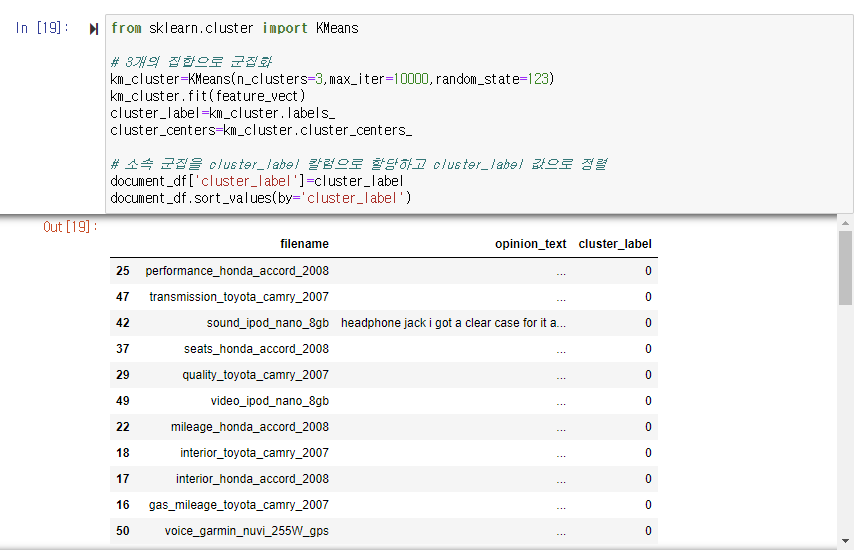This screenshot has height=559, width=862.
Task: Click the cluster_centers_ assignment line
Action: tap(261, 130)
